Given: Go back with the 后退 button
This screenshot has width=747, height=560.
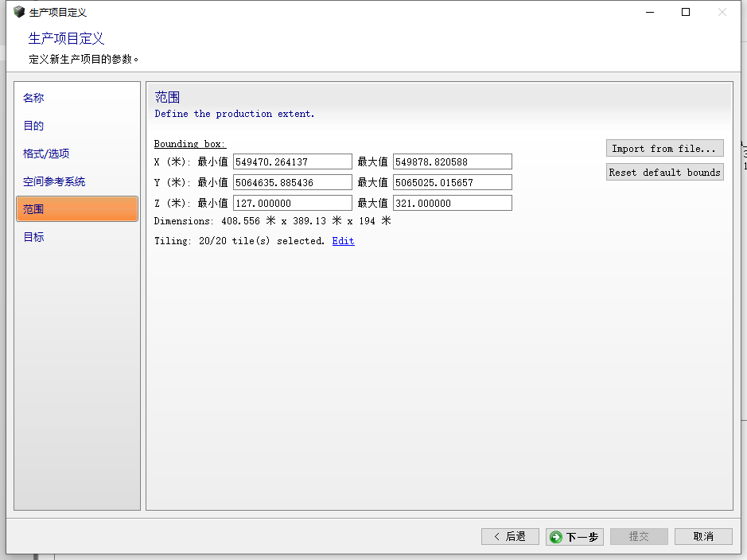Looking at the screenshot, I should 510,537.
